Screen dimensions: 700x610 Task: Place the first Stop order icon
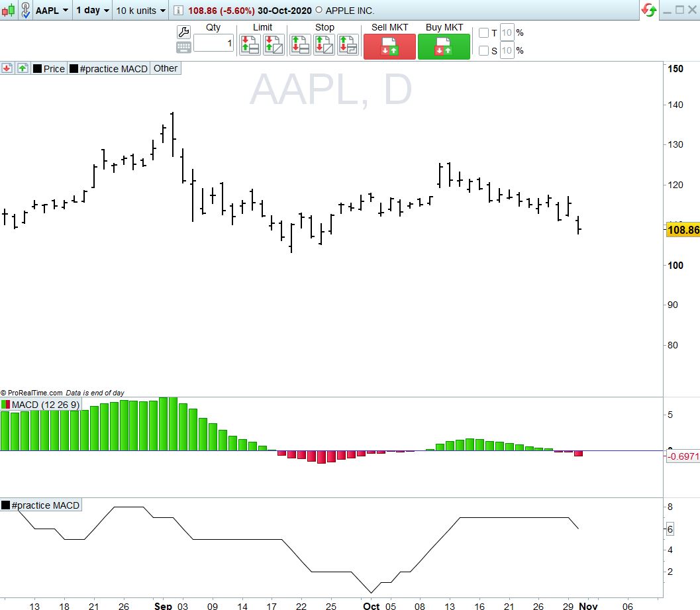coord(300,45)
